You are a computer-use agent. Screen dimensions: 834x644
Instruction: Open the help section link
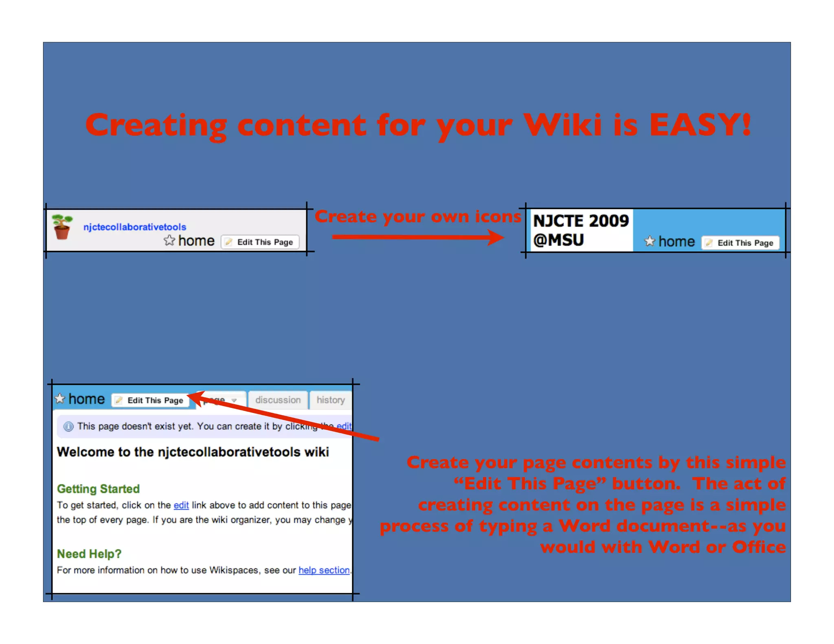point(324,570)
